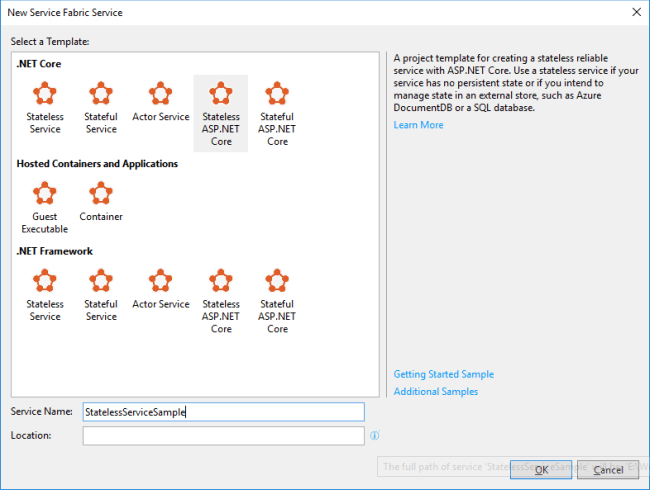Screen dimensions: 650x490
Task: Click the Service Name label
Action: [41, 411]
